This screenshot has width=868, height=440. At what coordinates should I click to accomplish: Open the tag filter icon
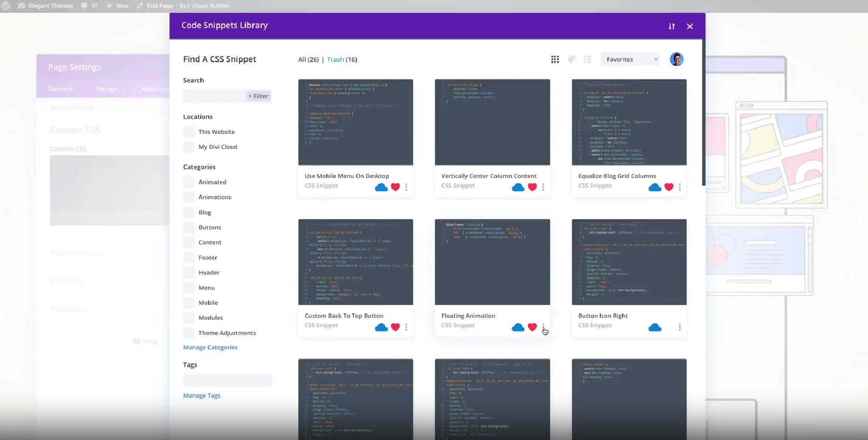(x=571, y=59)
